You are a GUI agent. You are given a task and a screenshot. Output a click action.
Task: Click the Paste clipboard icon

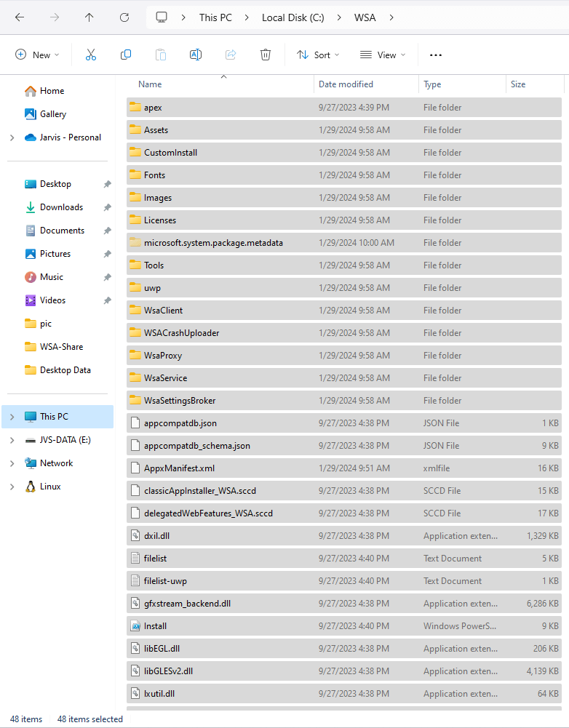click(x=160, y=55)
